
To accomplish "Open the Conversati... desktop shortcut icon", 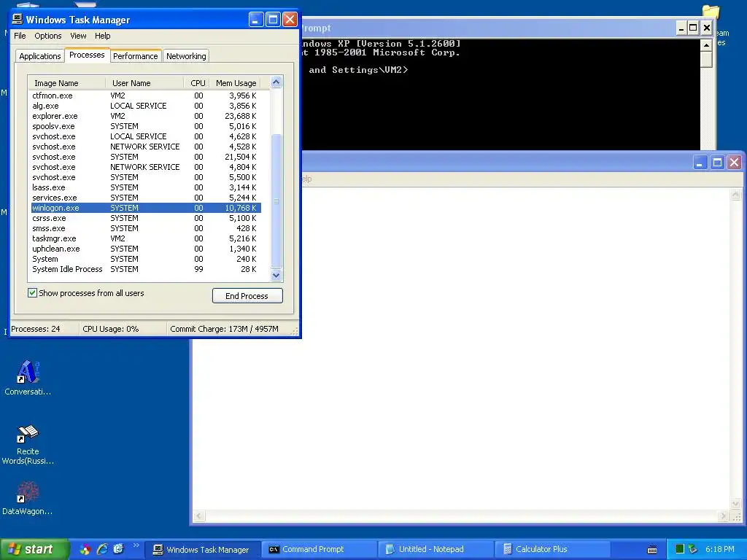I will (x=28, y=378).
